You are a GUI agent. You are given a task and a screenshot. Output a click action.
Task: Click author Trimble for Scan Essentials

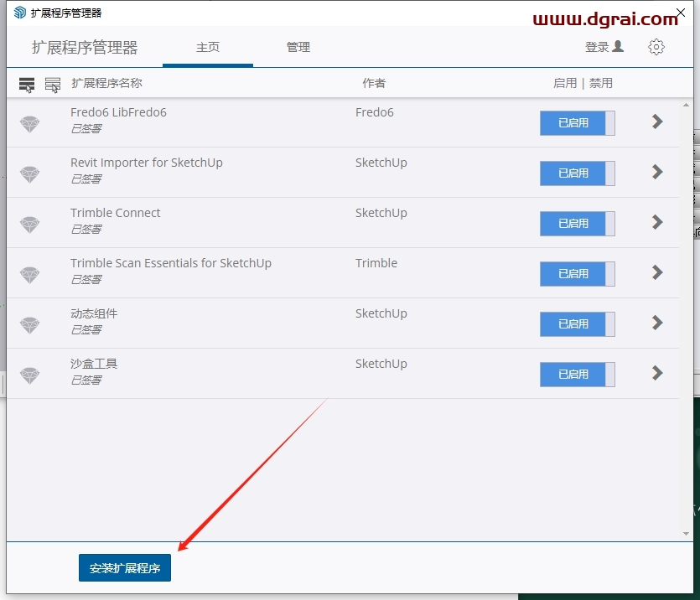376,263
